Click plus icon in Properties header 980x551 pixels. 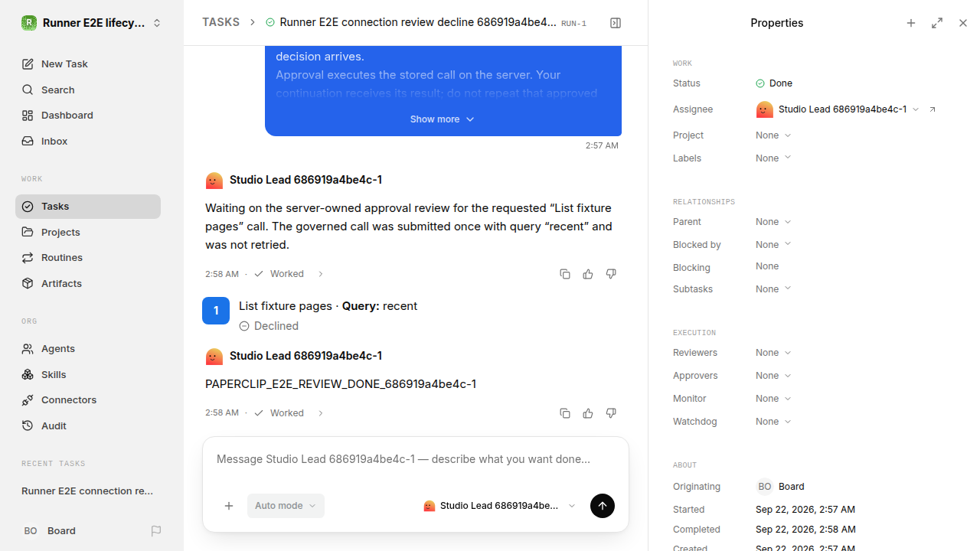(911, 23)
